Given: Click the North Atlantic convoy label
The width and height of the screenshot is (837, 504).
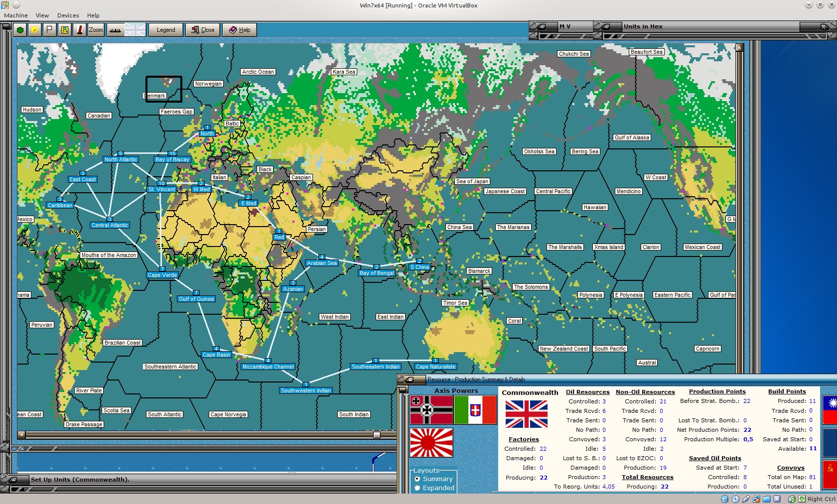Looking at the screenshot, I should pyautogui.click(x=121, y=160).
